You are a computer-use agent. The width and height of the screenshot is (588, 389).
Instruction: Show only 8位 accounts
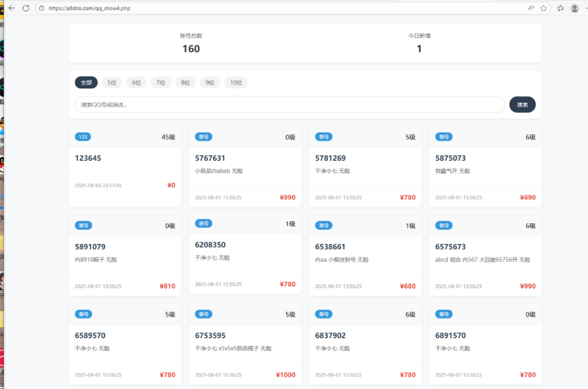pos(185,83)
